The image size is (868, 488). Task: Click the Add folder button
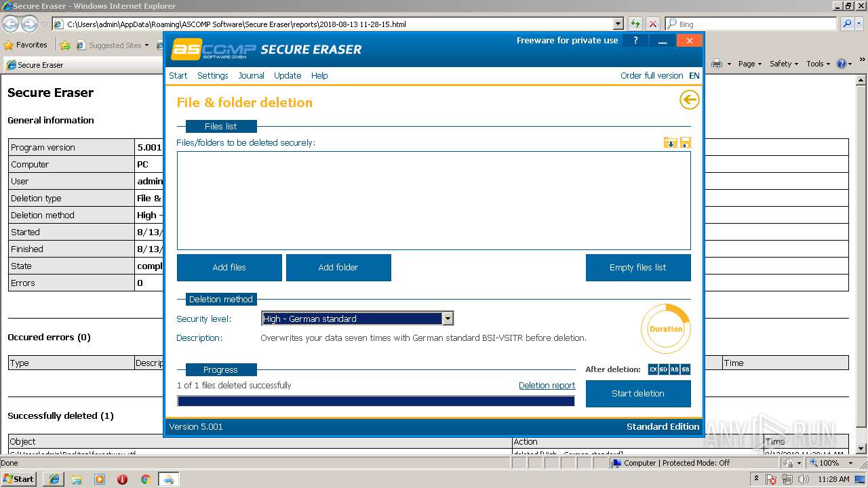click(338, 268)
